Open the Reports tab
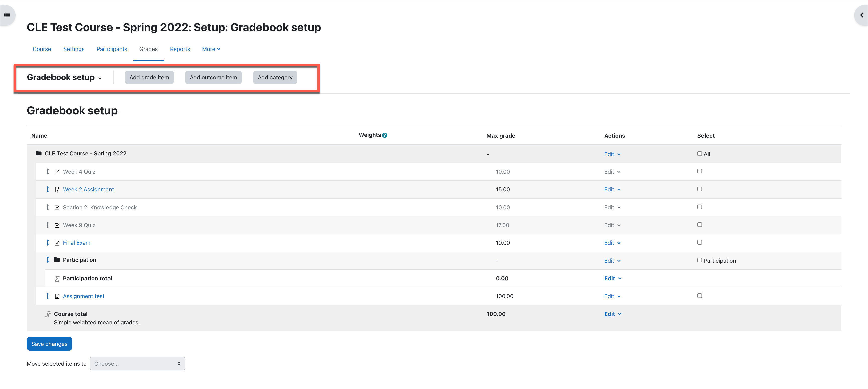 coord(180,49)
